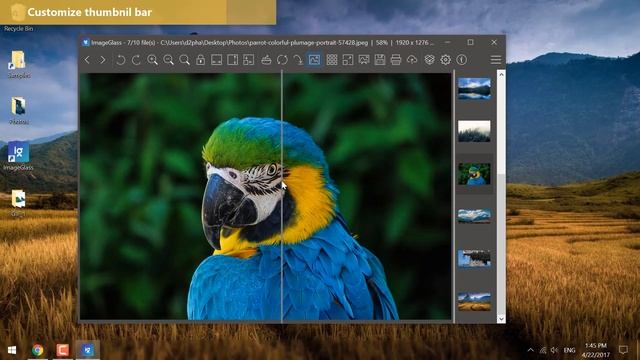Image resolution: width=640 pixels, height=360 pixels.
Task: Click ImageGlass taskbar button
Action: [x=88, y=350]
